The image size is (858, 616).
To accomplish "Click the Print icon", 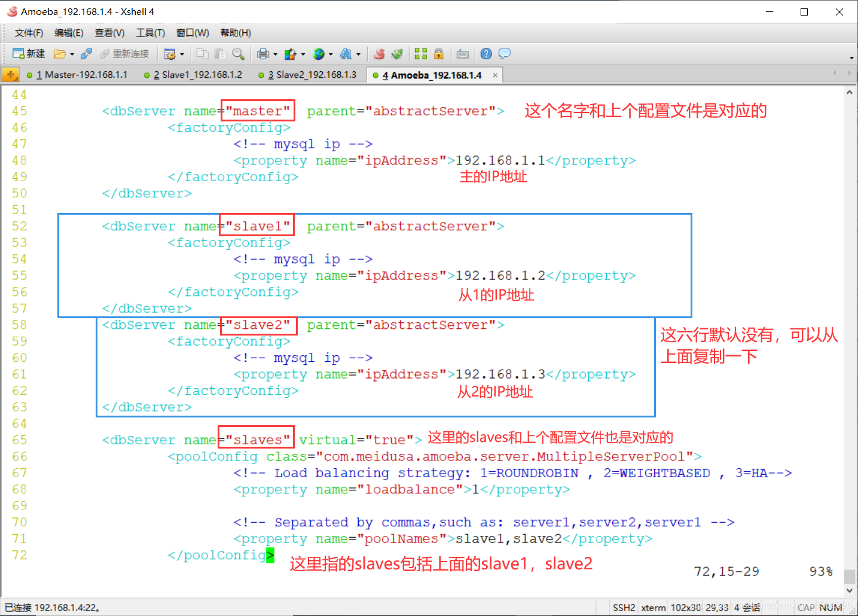I will (263, 54).
